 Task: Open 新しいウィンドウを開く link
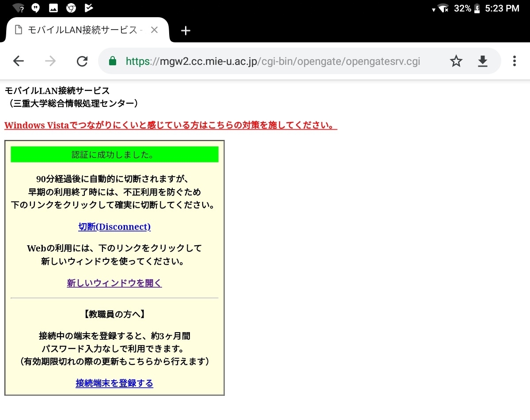tap(114, 283)
